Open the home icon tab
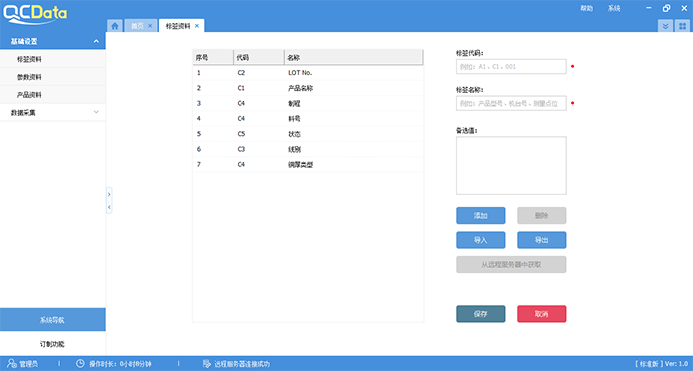Viewport: 693px width, 371px height. 115,26
